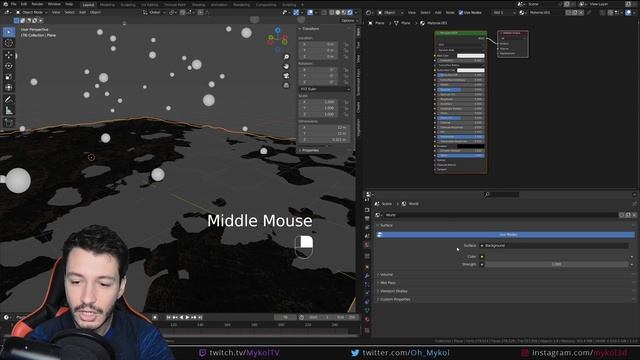
Task: Open the Slot 1 material slot dropdown
Action: (x=504, y=13)
